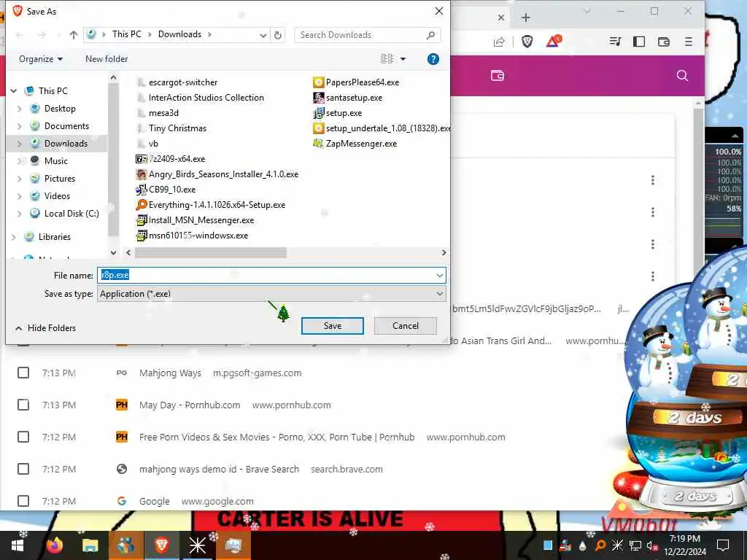Click the navigation pane vertical scrollbar
This screenshot has width=747, height=560.
point(113,160)
